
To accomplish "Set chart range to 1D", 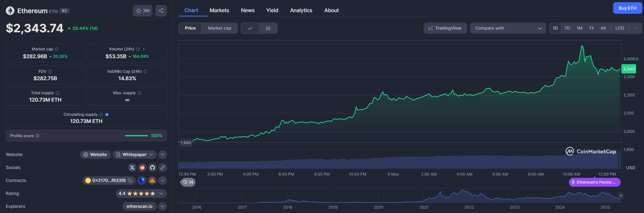I will 555,28.
